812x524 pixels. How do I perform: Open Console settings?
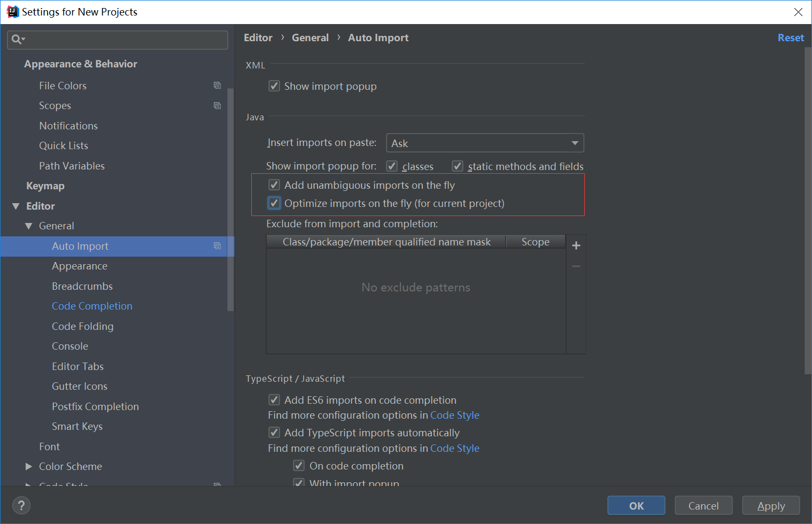(x=70, y=346)
